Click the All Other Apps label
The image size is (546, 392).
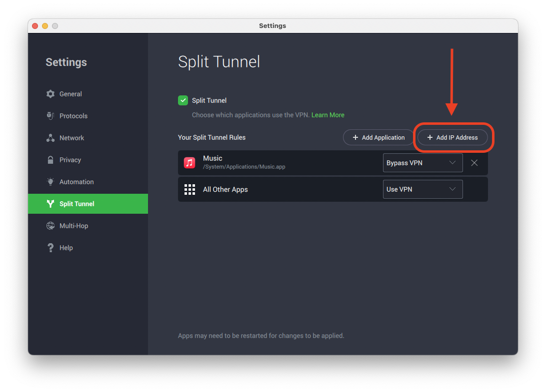[225, 189]
